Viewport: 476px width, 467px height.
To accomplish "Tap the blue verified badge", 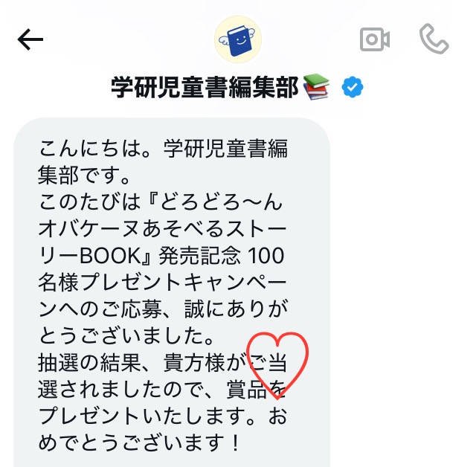I will coord(352,87).
